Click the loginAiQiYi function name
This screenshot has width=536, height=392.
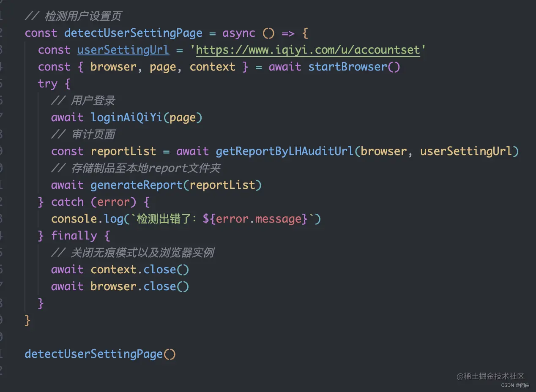[x=126, y=117]
